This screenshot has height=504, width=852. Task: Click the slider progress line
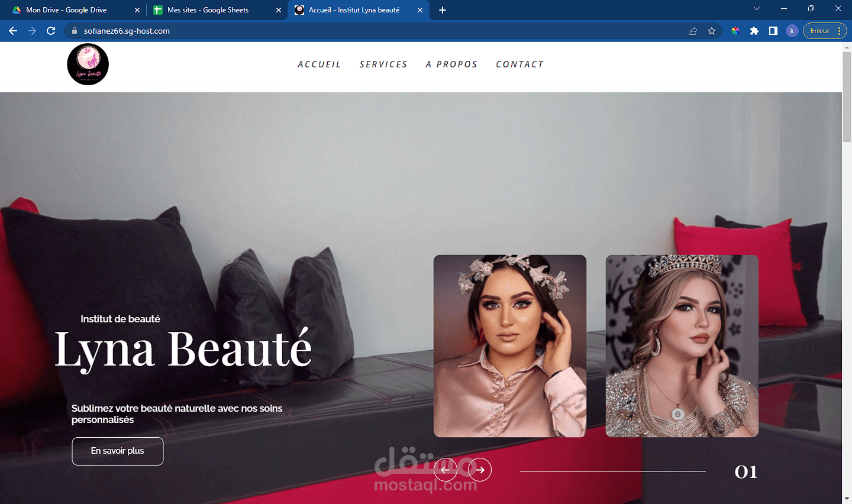click(x=612, y=471)
